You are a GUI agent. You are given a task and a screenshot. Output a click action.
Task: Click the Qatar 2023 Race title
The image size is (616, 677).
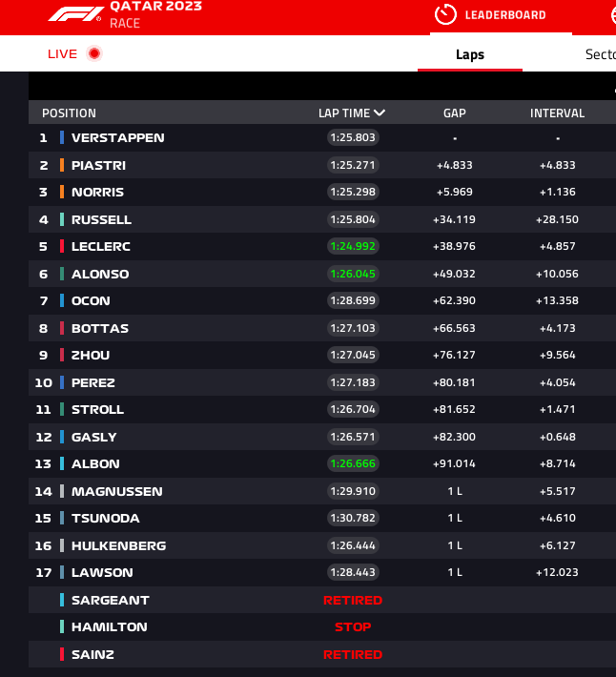tap(155, 14)
